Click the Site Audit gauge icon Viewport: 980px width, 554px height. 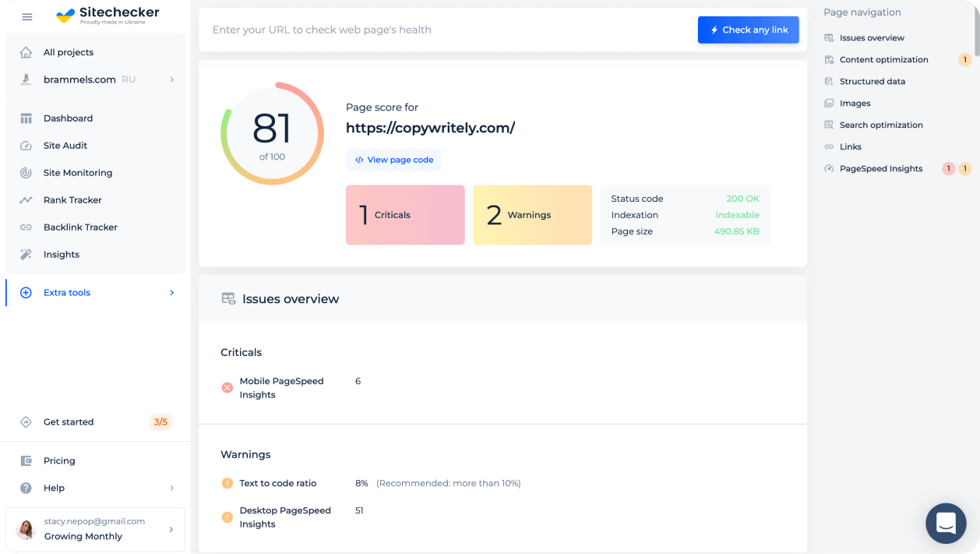coord(26,146)
